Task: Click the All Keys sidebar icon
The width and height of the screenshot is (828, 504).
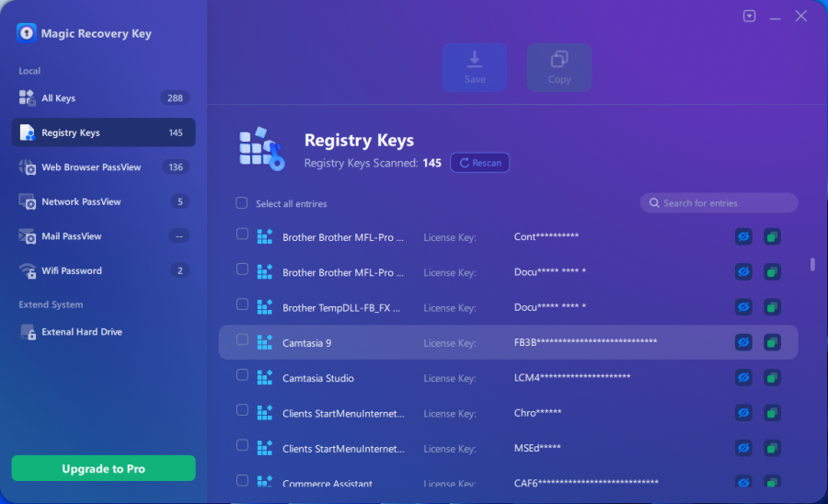Action: tap(27, 97)
